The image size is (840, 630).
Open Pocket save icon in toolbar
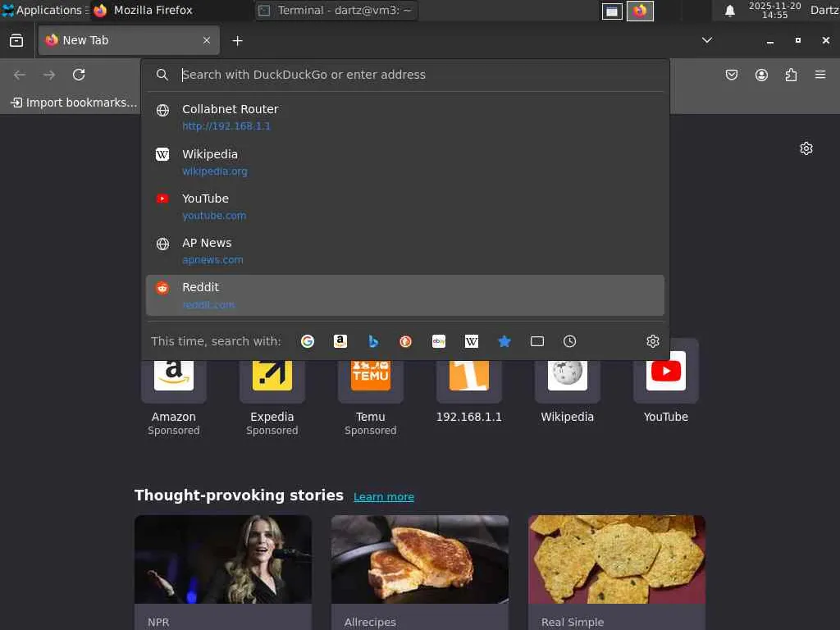click(x=732, y=75)
